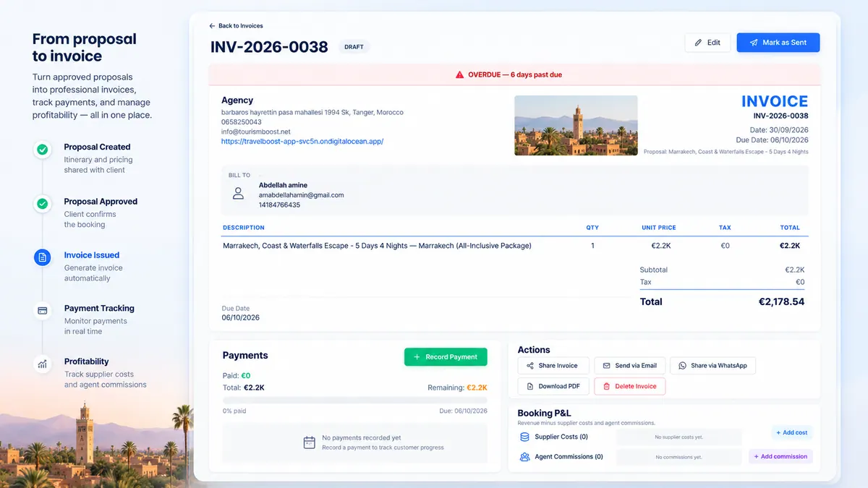Click the Agent Commissions people icon

click(x=525, y=457)
